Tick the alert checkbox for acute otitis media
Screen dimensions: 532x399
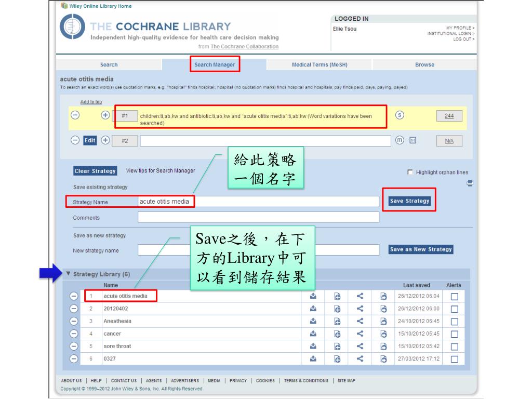(454, 297)
